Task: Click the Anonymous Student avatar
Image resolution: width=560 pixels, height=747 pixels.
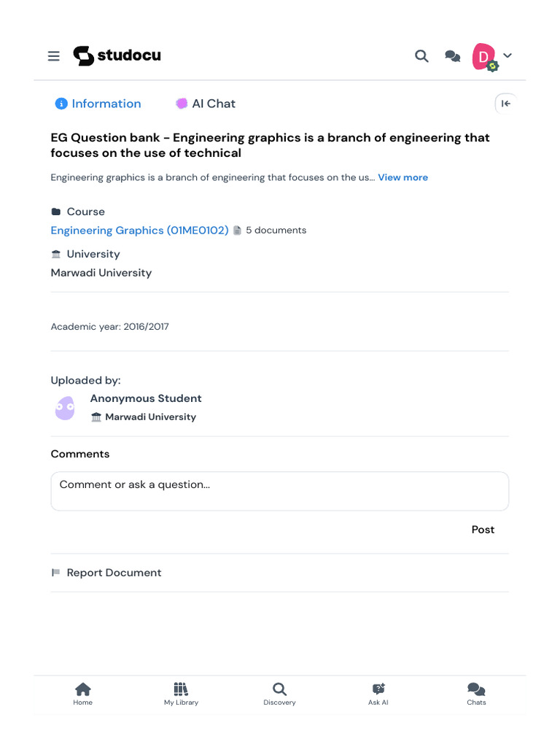Action: (x=65, y=408)
